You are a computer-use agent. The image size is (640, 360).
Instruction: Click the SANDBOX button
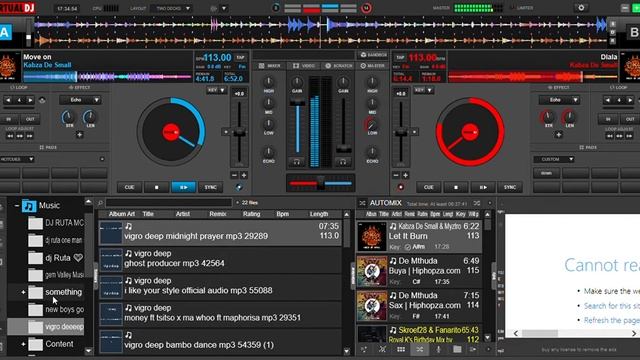point(373,55)
